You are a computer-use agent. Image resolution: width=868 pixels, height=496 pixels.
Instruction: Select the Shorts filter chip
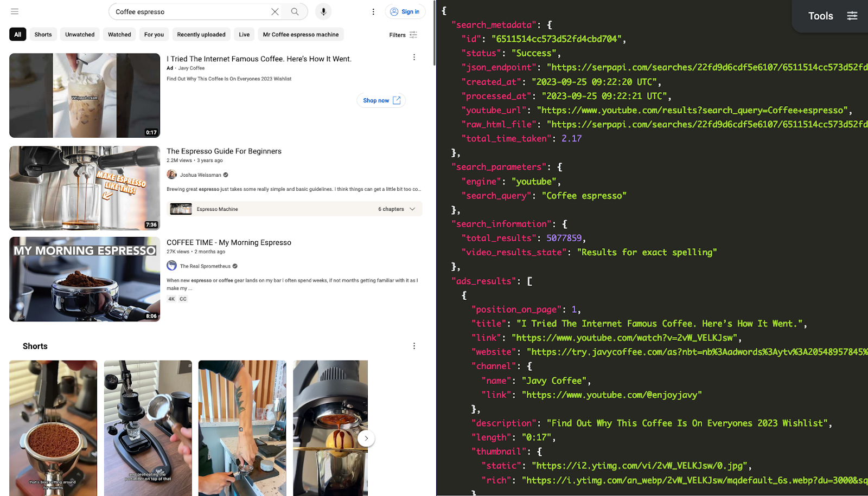point(43,34)
